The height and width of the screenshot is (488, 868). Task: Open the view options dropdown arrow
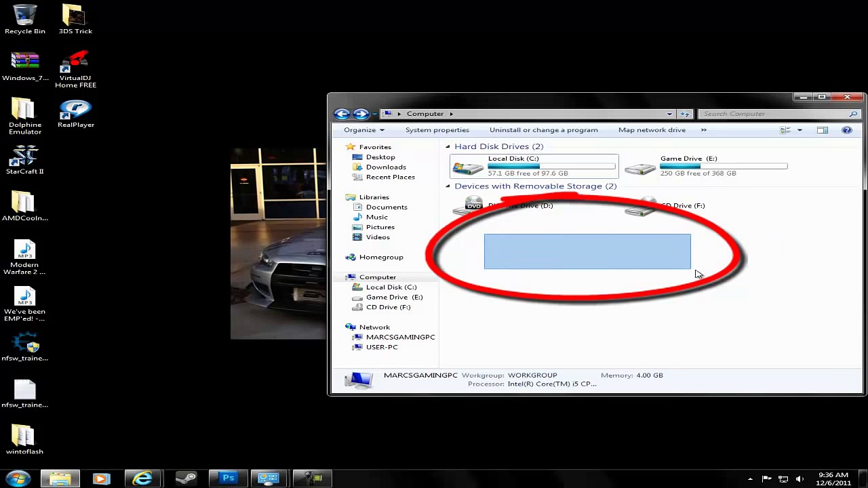pos(800,130)
